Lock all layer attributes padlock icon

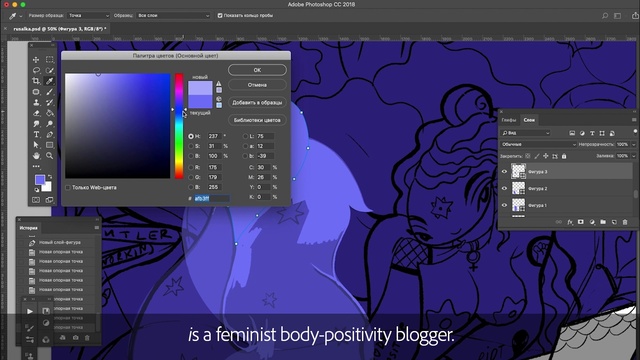[x=564, y=156]
